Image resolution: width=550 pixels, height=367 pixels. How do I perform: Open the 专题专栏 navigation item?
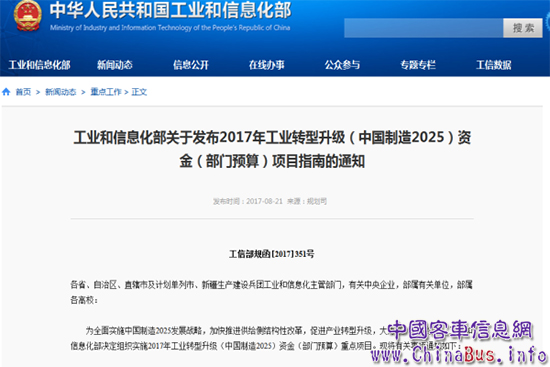click(x=418, y=65)
